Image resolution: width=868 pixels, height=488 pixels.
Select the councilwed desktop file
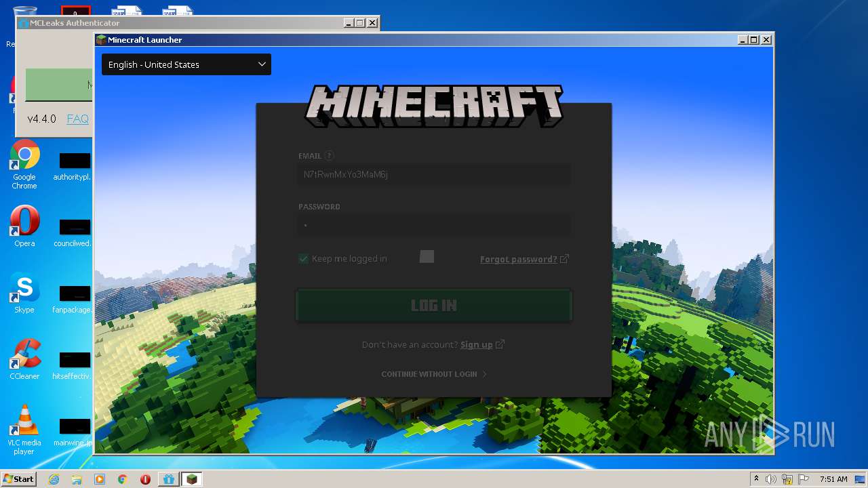(74, 233)
